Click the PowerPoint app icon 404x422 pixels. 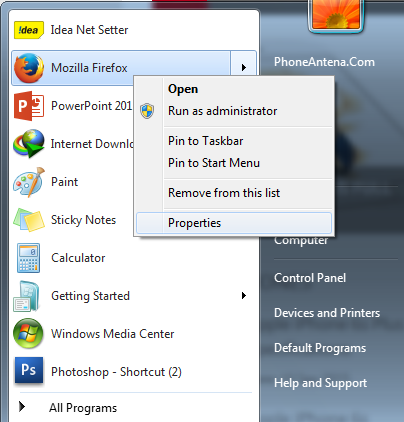pyautogui.click(x=29, y=106)
